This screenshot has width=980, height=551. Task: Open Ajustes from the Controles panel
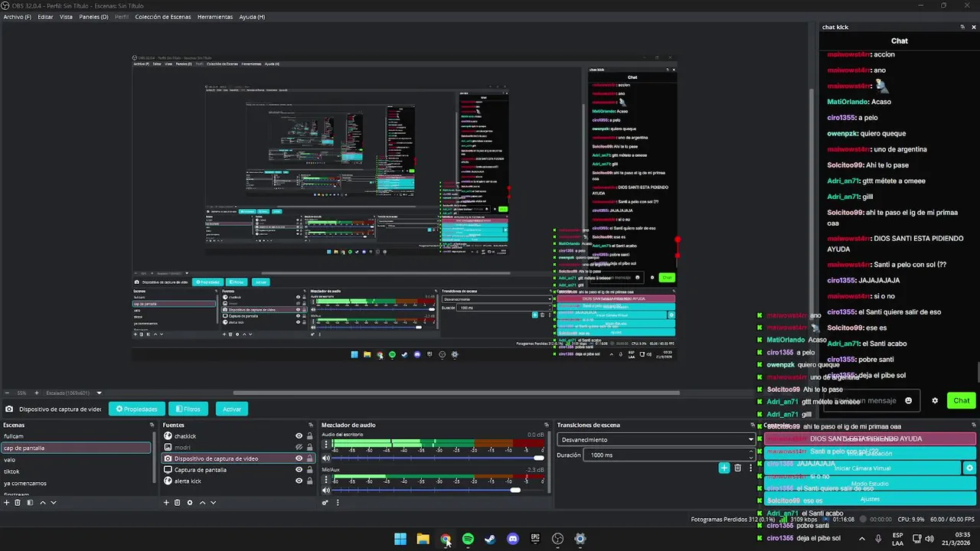click(x=870, y=499)
